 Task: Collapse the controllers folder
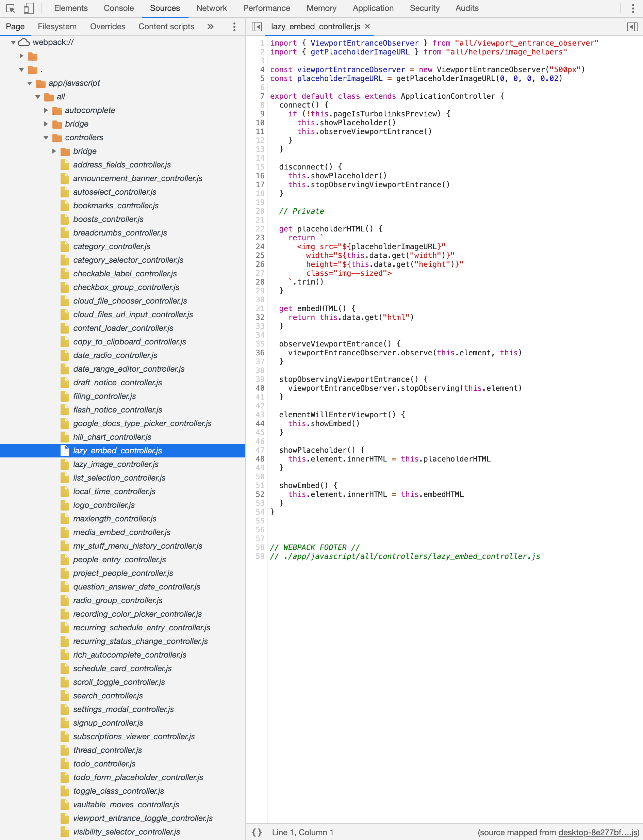click(x=46, y=138)
